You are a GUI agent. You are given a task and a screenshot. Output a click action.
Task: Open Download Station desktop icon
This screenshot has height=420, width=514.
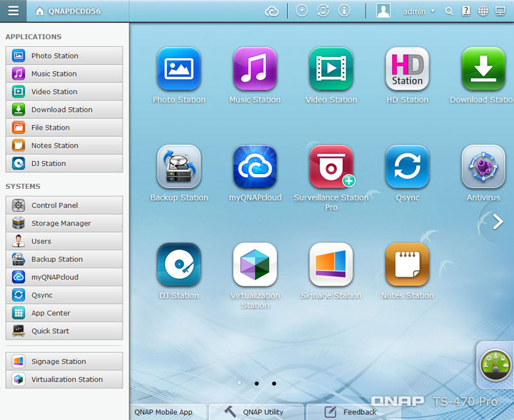coord(483,69)
